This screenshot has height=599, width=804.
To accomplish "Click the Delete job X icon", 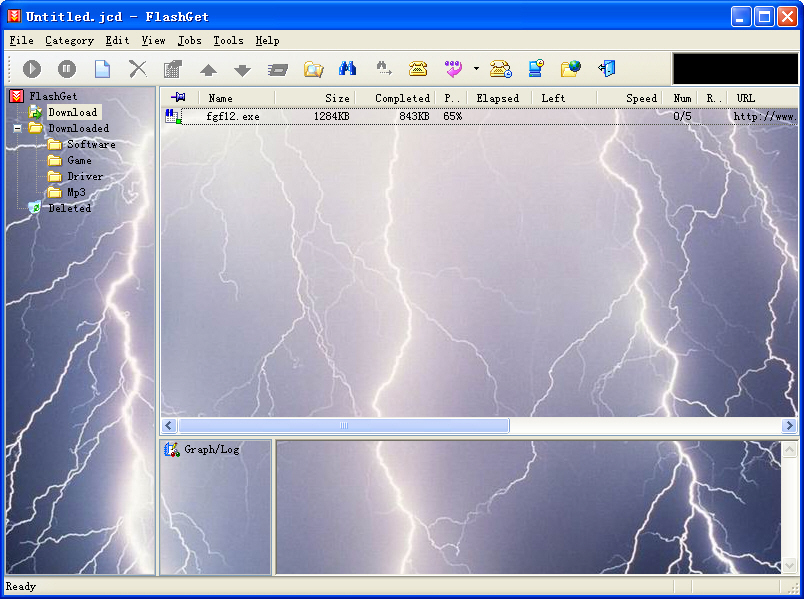I will click(137, 69).
